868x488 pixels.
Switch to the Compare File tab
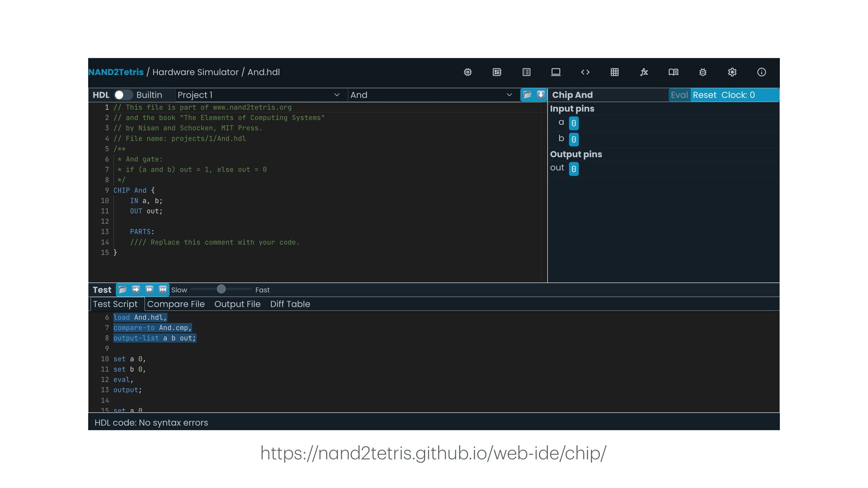176,304
